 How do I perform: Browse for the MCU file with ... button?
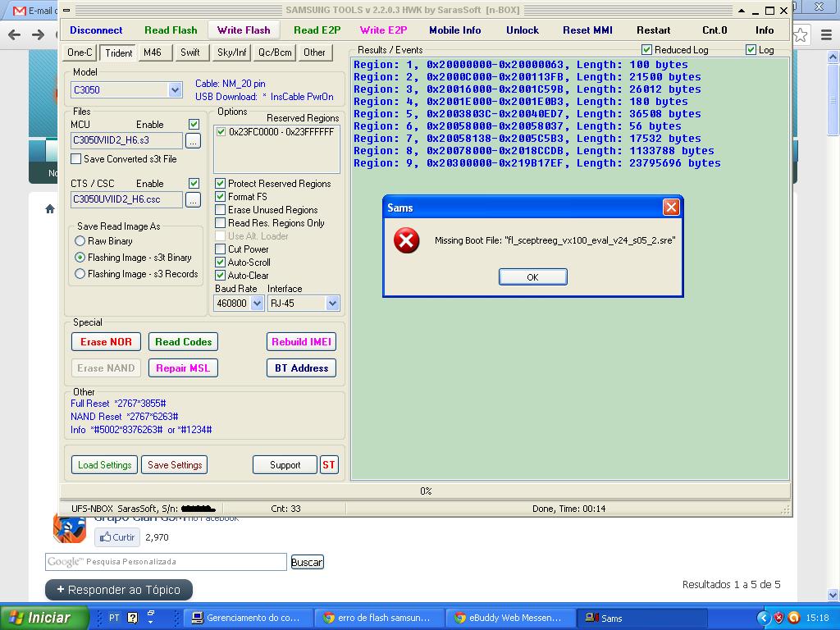(x=194, y=141)
